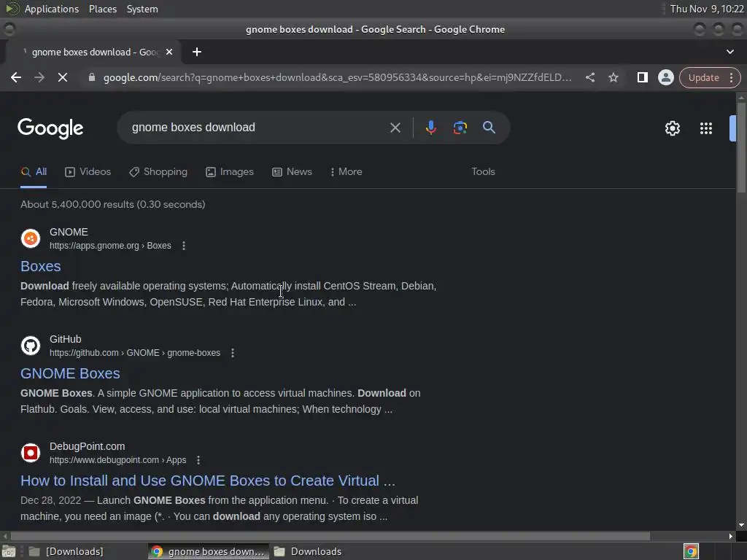Open the Applications menu
Screen dimensions: 747x560
pyautogui.click(x=52, y=9)
